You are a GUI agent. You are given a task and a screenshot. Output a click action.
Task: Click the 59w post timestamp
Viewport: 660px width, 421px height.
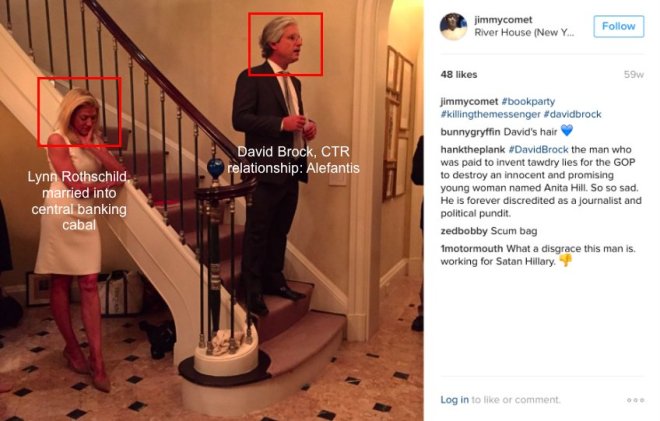pyautogui.click(x=633, y=75)
